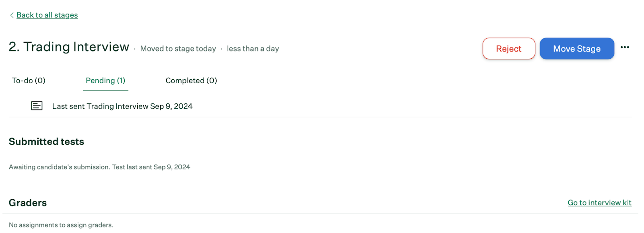Screen dimensions: 644x233
Task: Click the test document icon
Action: coord(37,106)
